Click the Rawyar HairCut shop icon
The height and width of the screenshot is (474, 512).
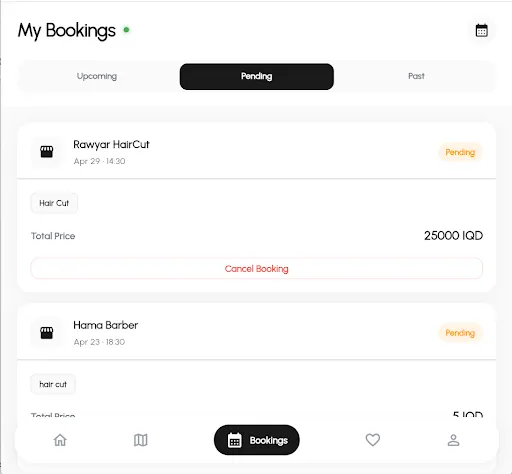47,152
